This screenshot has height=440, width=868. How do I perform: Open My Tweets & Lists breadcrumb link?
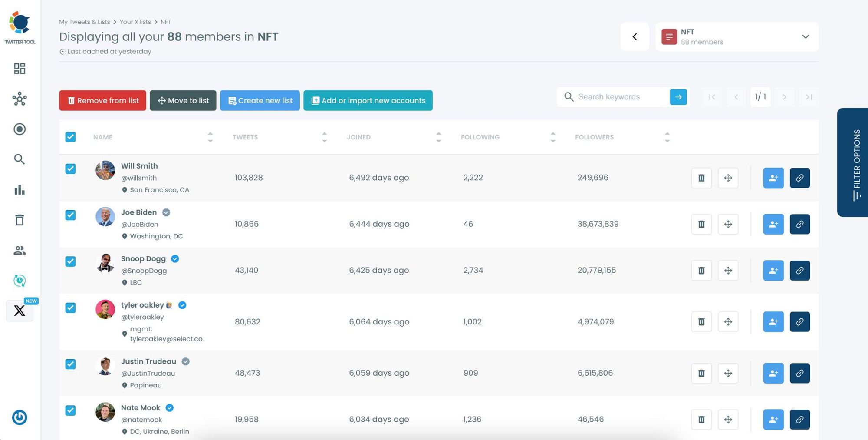point(84,22)
